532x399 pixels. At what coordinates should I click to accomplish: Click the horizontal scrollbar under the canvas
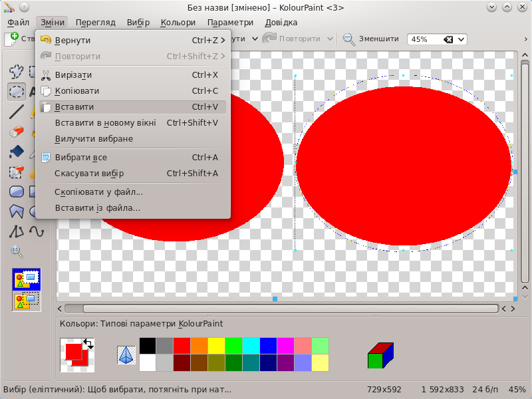(x=289, y=309)
